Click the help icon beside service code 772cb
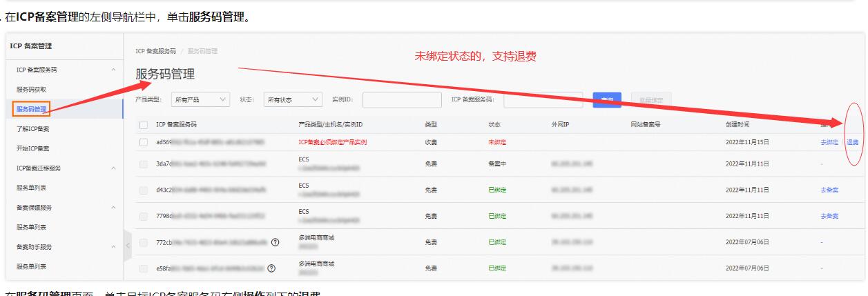Screen dimensions: 868x296 pos(276,242)
